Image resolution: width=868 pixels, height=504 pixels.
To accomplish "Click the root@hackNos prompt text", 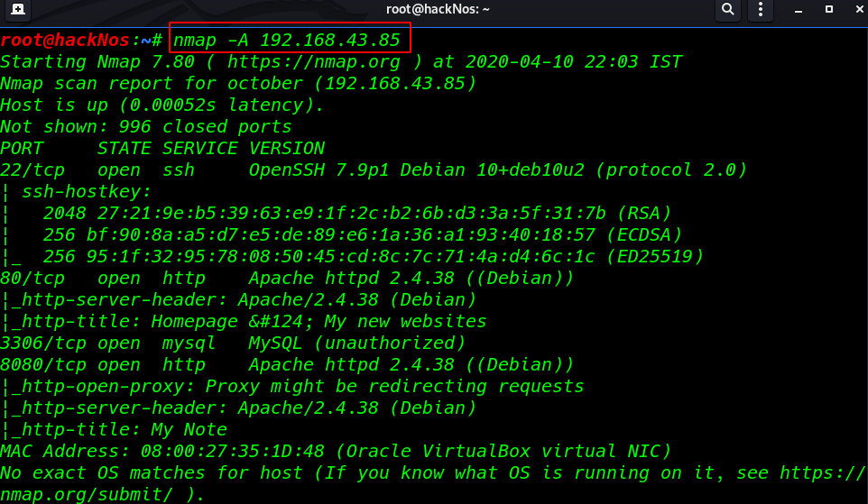I will (64, 40).
